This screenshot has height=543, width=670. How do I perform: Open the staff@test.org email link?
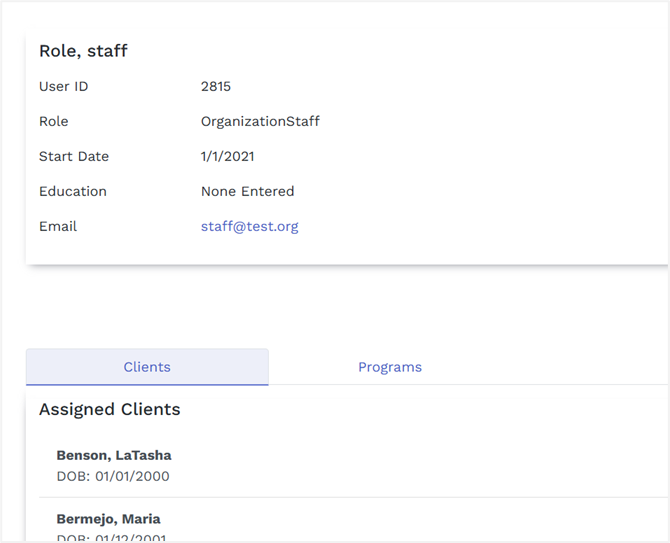pyautogui.click(x=249, y=226)
